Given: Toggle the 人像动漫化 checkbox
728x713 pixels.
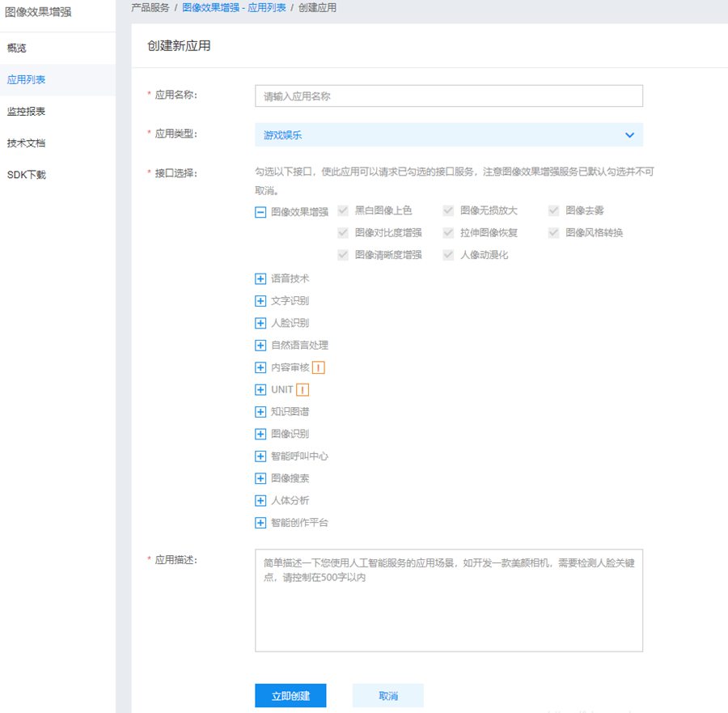Looking at the screenshot, I should pyautogui.click(x=448, y=255).
